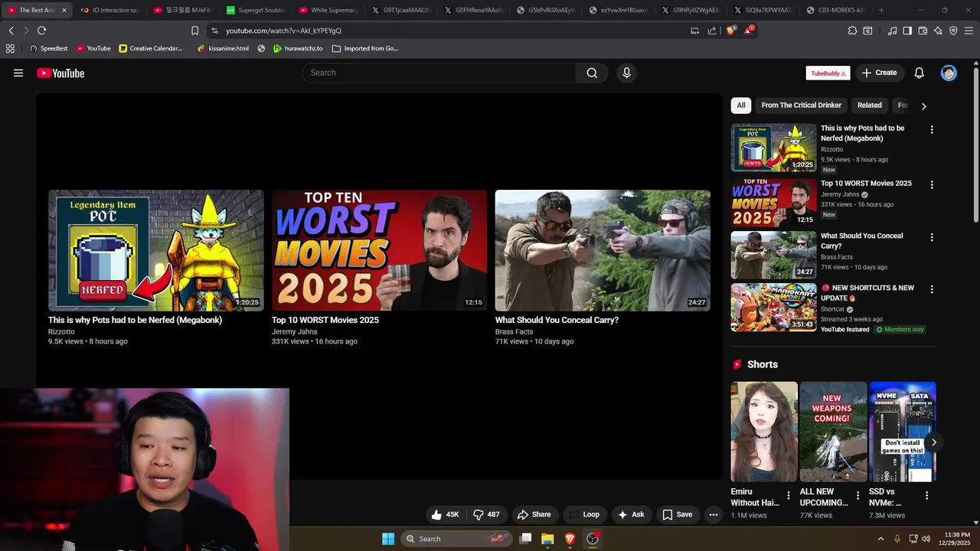980x551 pixels.
Task: Click the Create button in YouTube header
Action: pos(879,73)
